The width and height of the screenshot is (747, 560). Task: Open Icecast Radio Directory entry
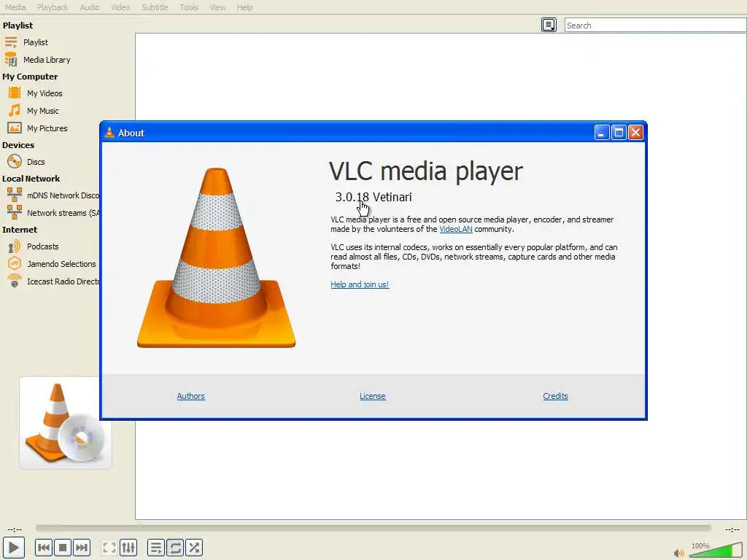click(63, 282)
